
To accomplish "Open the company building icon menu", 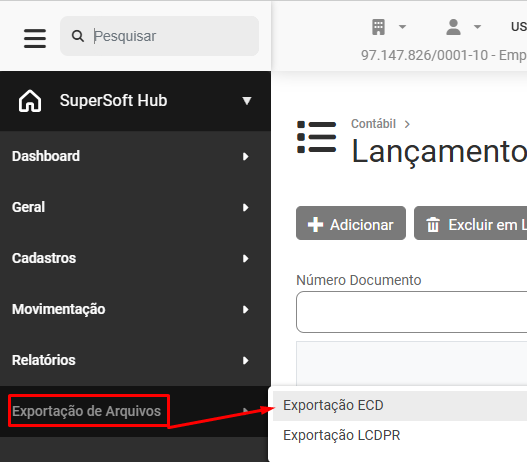I will [378, 27].
